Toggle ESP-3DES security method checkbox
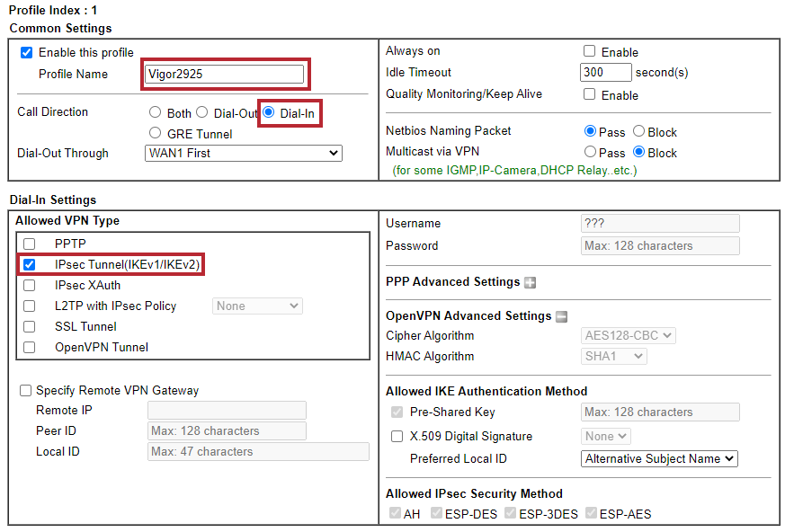Viewport: 794px width, 532px height. click(x=511, y=513)
